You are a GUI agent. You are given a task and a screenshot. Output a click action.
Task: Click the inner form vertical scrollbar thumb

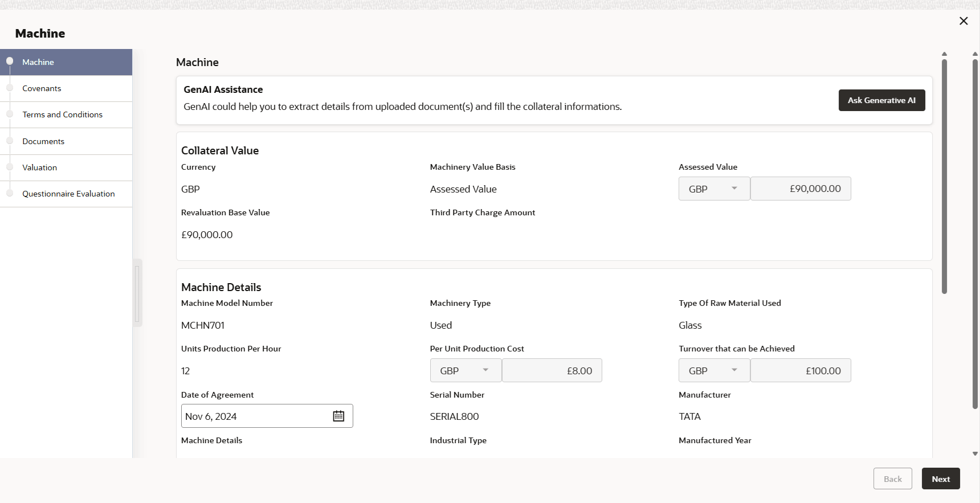944,177
